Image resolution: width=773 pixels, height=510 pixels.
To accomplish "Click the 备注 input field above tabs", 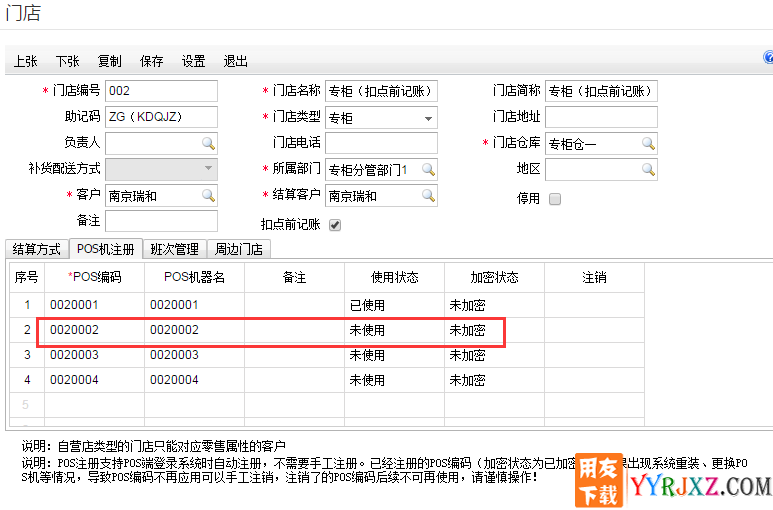I will [x=161, y=221].
